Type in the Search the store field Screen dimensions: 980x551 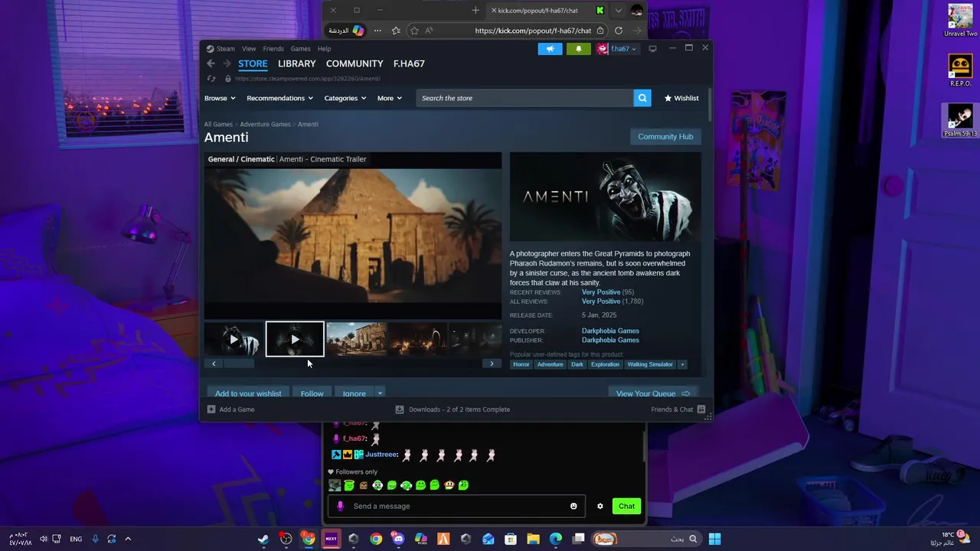click(525, 98)
